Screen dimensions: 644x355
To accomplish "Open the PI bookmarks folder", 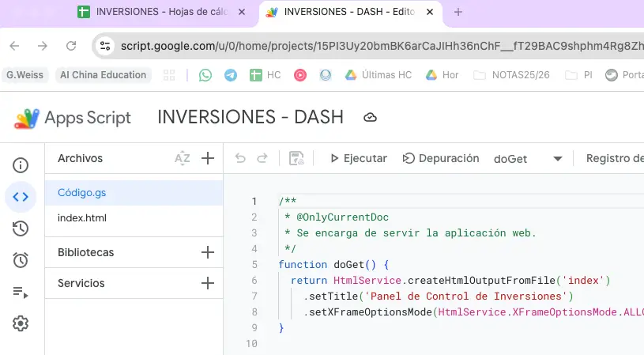I will pos(578,75).
